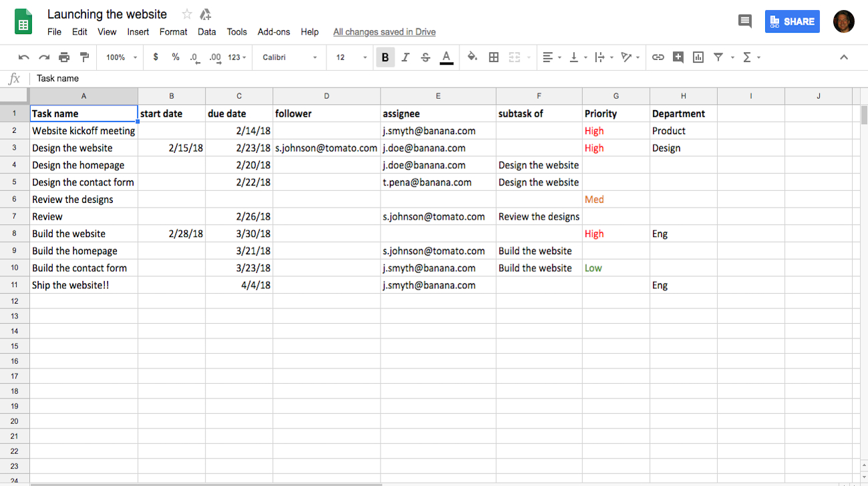Apply percent format to selection

point(176,57)
